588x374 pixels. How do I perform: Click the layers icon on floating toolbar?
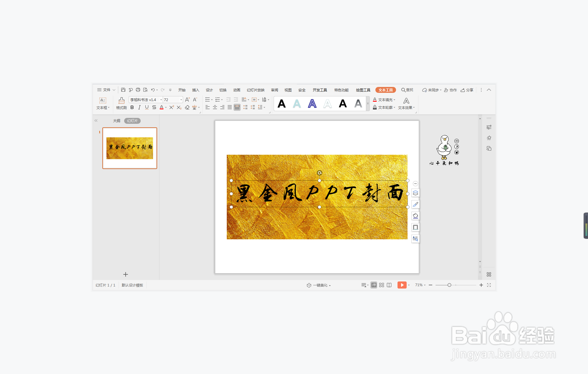click(415, 193)
